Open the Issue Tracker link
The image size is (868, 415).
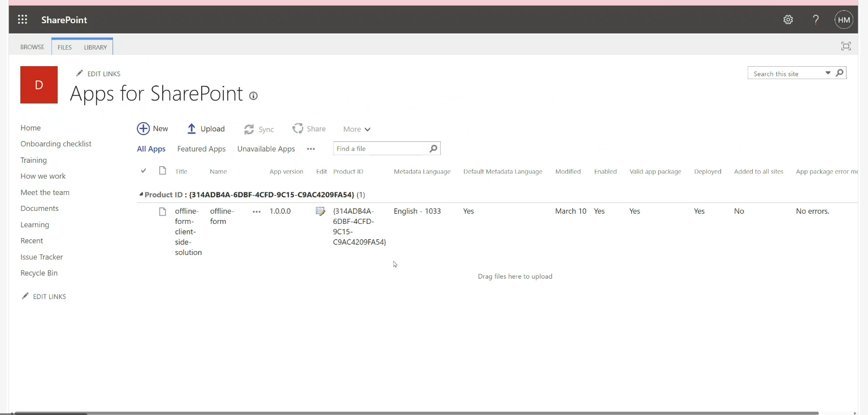pyautogui.click(x=42, y=257)
